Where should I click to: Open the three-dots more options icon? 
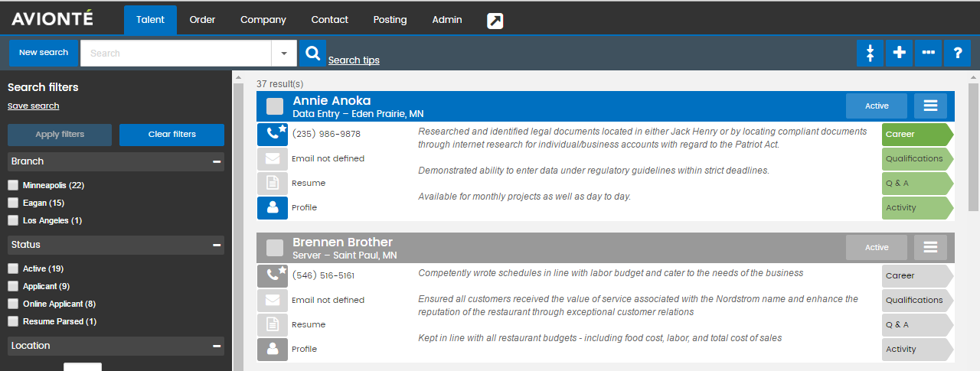(928, 53)
